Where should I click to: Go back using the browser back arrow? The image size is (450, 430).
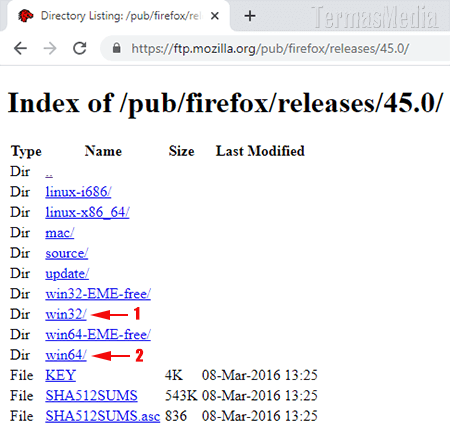[x=20, y=49]
